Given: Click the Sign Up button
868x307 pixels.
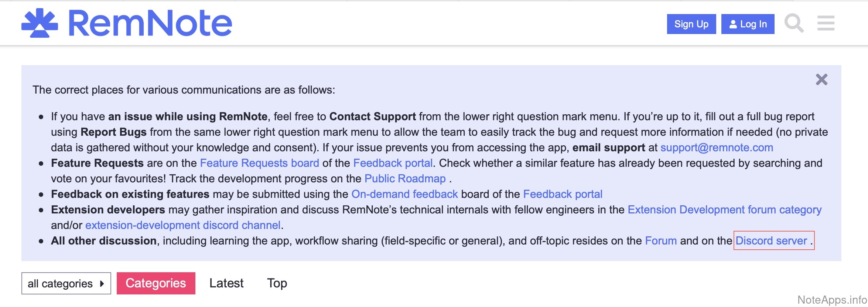Looking at the screenshot, I should click(x=691, y=24).
